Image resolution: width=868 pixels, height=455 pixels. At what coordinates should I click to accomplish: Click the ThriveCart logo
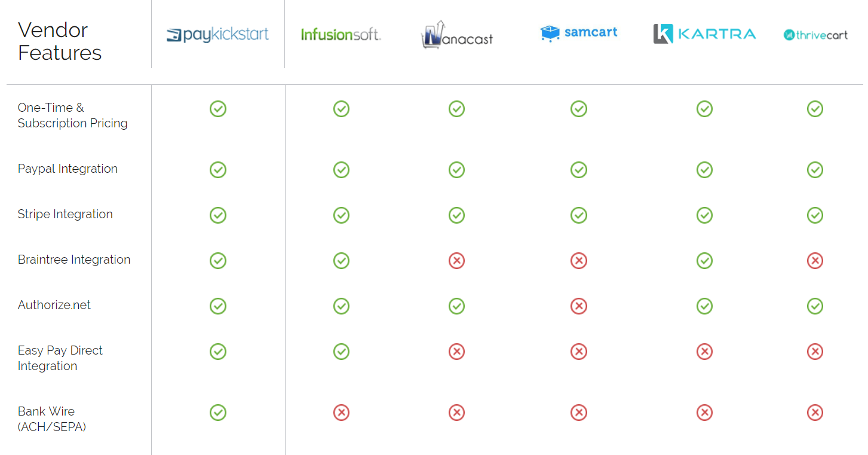(x=815, y=35)
